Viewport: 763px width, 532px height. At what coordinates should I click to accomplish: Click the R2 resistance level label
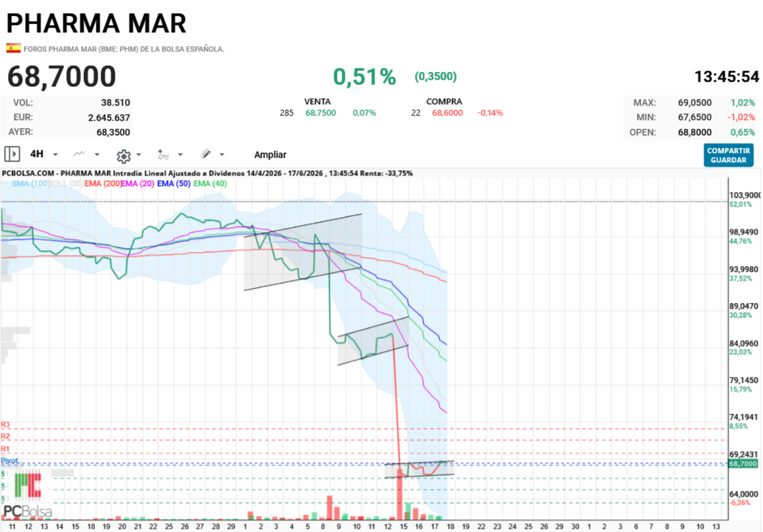click(5, 436)
